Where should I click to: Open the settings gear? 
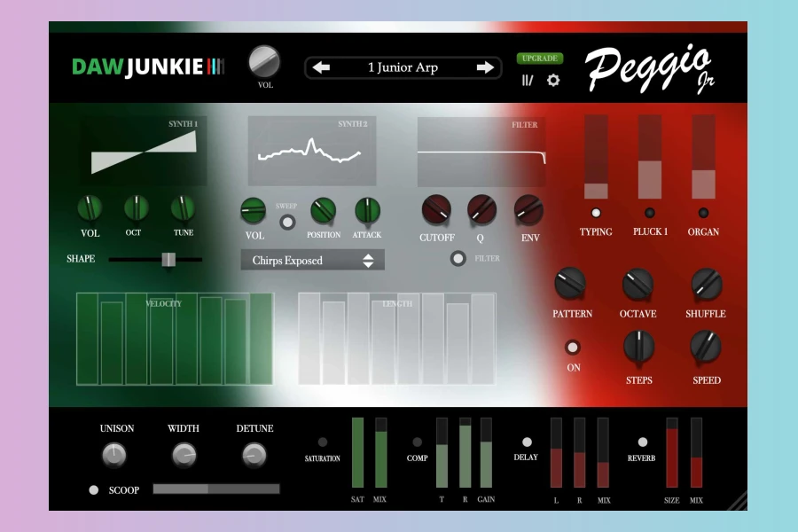pos(553,80)
